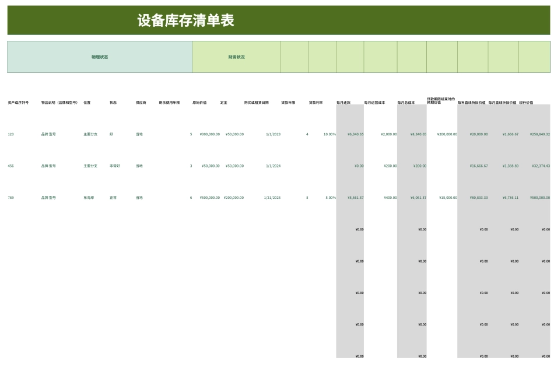Click the 位置 column header
Viewport: 554px width, 392px height.
[87, 103]
